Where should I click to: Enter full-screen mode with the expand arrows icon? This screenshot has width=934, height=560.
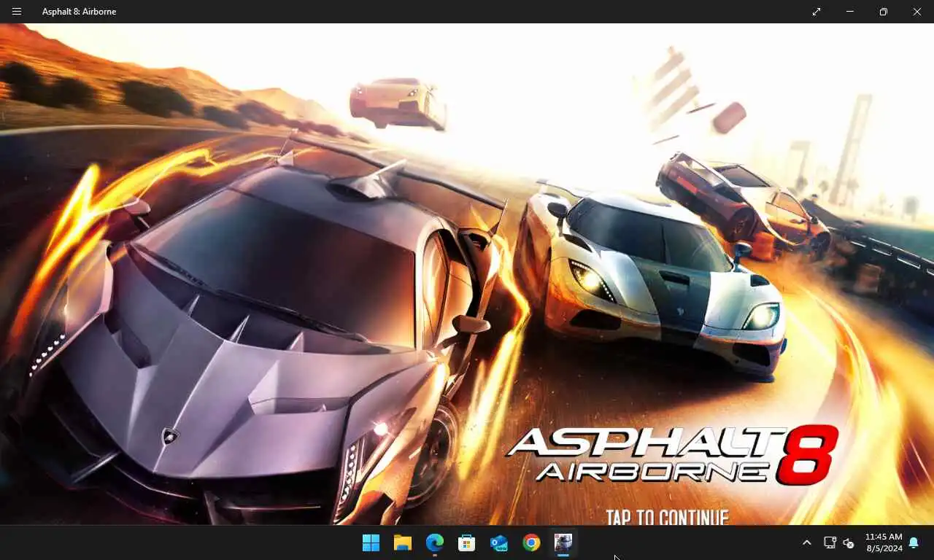tap(817, 12)
